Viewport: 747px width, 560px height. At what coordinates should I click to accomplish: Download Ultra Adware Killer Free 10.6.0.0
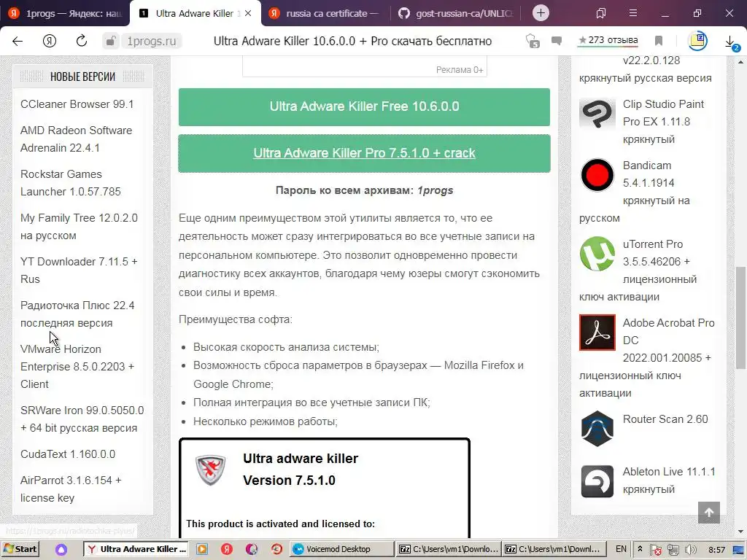(365, 106)
